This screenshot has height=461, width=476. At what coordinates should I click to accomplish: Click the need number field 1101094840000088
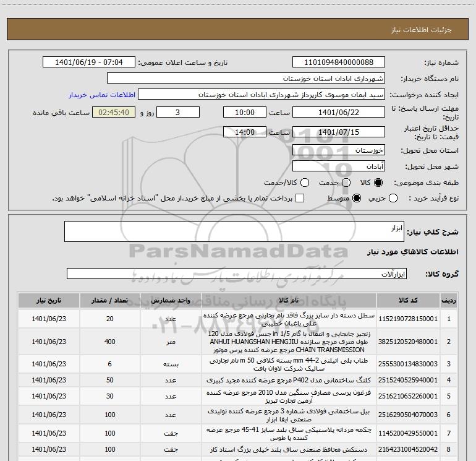pos(339,62)
